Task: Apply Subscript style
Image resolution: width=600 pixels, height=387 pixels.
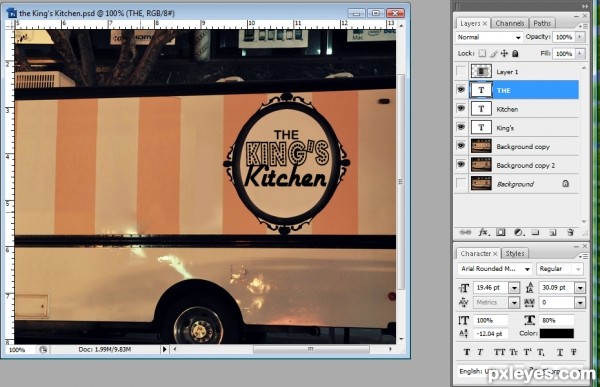Action: coord(540,352)
